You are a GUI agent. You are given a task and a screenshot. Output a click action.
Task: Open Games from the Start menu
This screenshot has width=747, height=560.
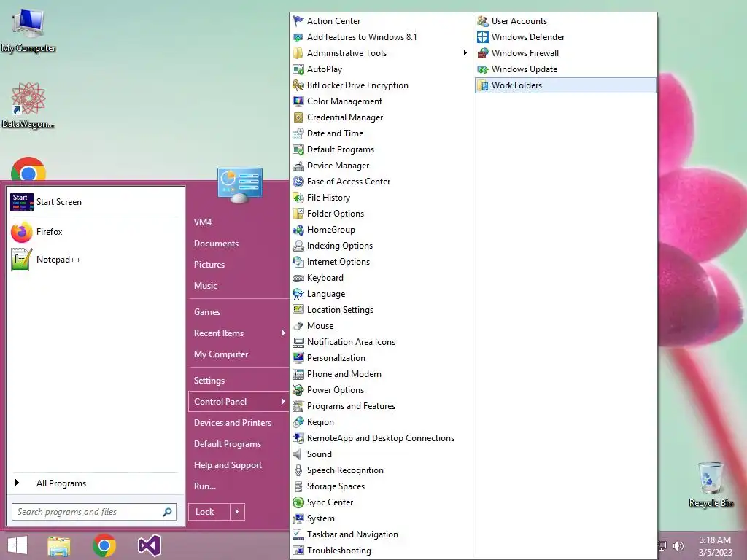pyautogui.click(x=239, y=312)
